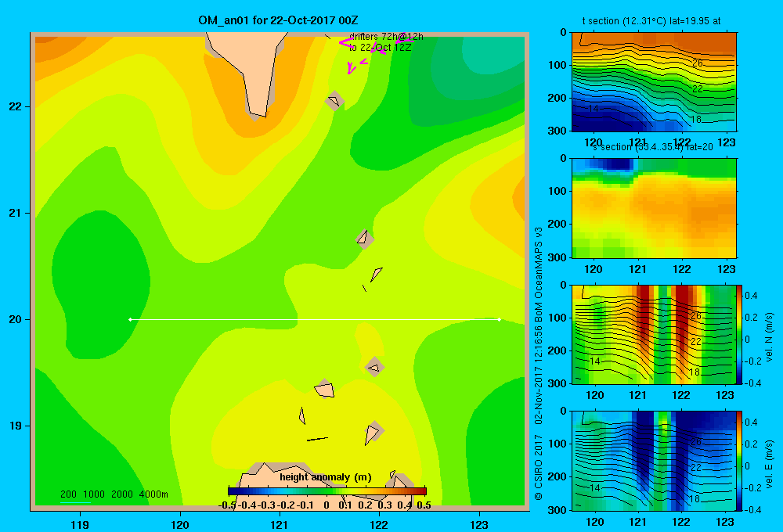The height and width of the screenshot is (532, 783).
Task: Click the 'vel. N (m/s)' axis label
Action: [769, 337]
